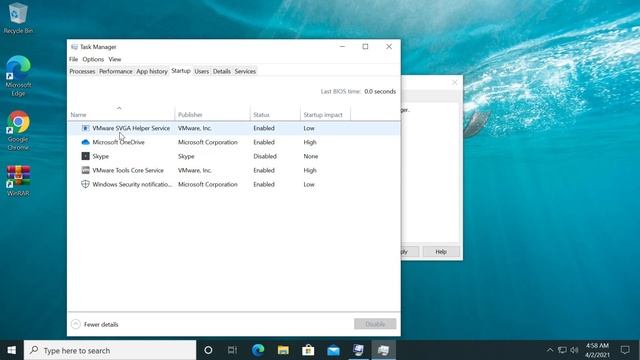
Task: Close the background dialog window
Action: (455, 82)
